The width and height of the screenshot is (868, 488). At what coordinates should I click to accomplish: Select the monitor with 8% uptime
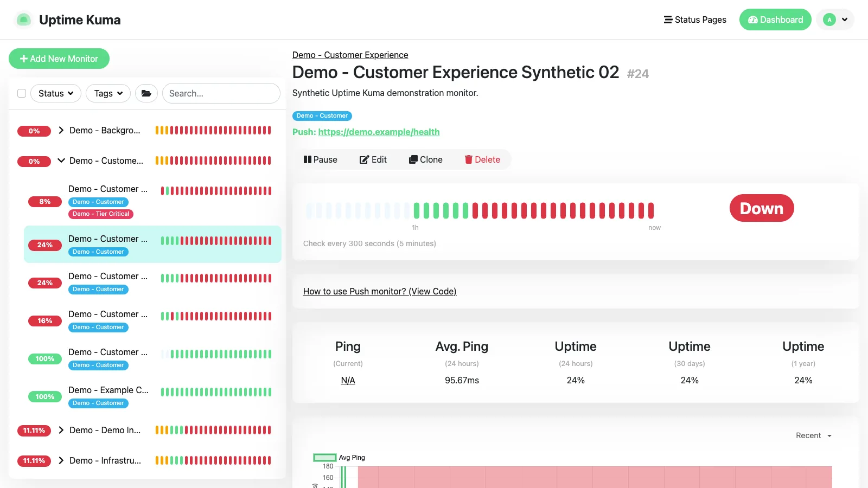(x=152, y=201)
